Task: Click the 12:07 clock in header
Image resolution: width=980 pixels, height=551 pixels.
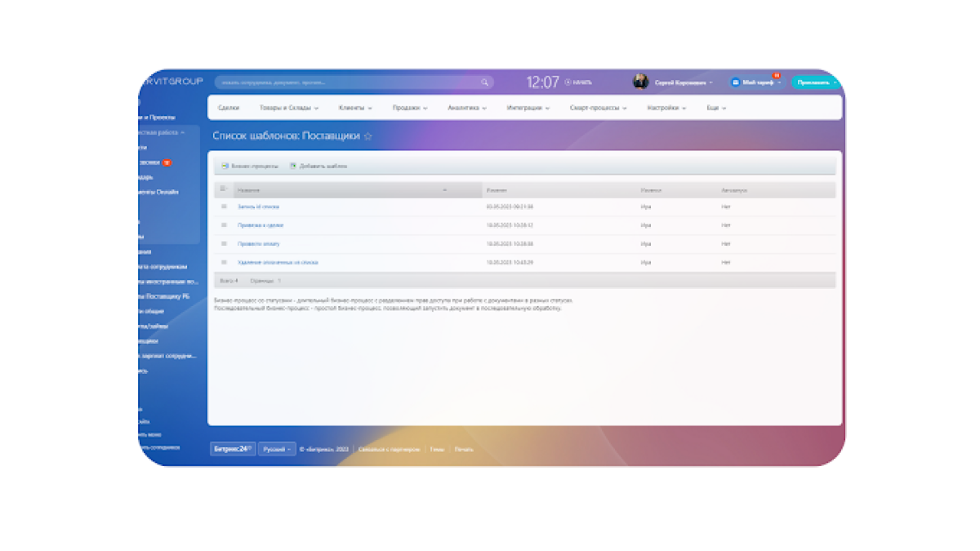Action: point(542,82)
